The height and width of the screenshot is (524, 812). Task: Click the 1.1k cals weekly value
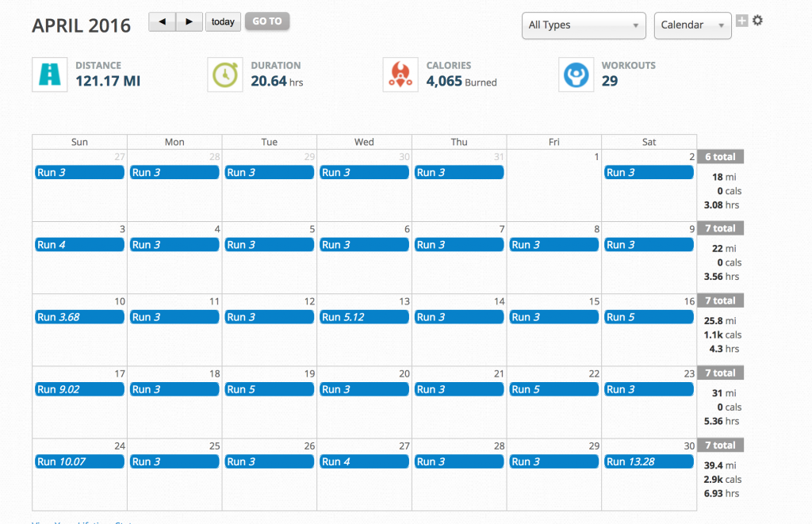click(722, 335)
